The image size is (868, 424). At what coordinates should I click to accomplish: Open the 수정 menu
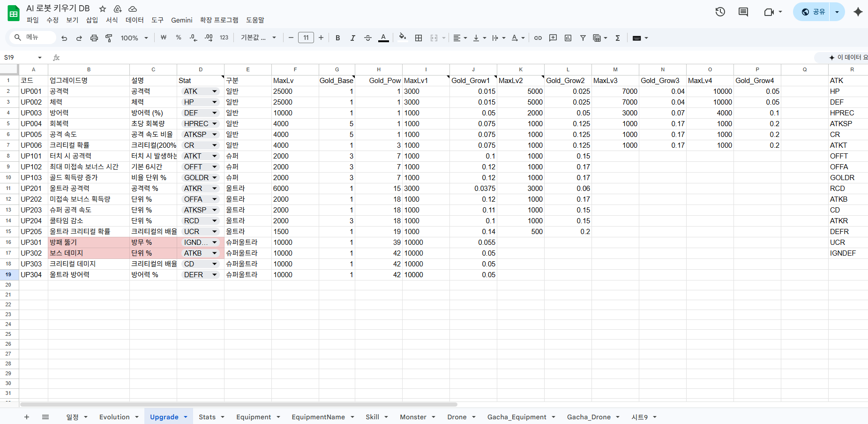[52, 20]
